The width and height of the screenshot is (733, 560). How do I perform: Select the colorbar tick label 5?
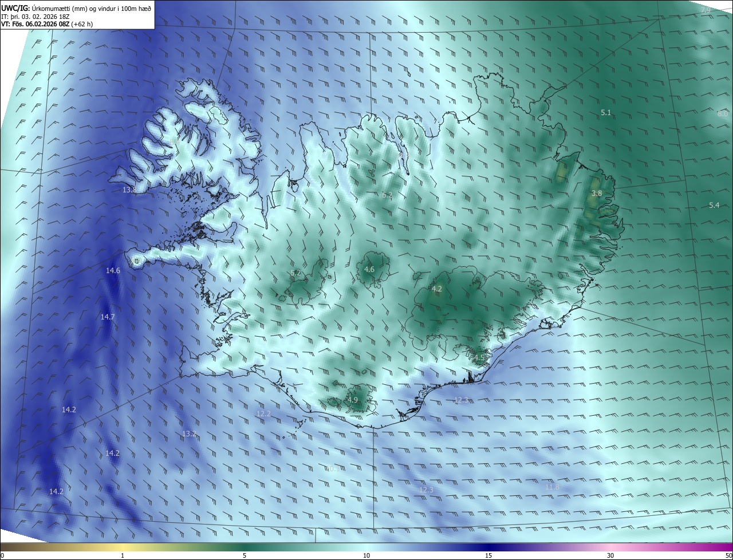pos(245,556)
